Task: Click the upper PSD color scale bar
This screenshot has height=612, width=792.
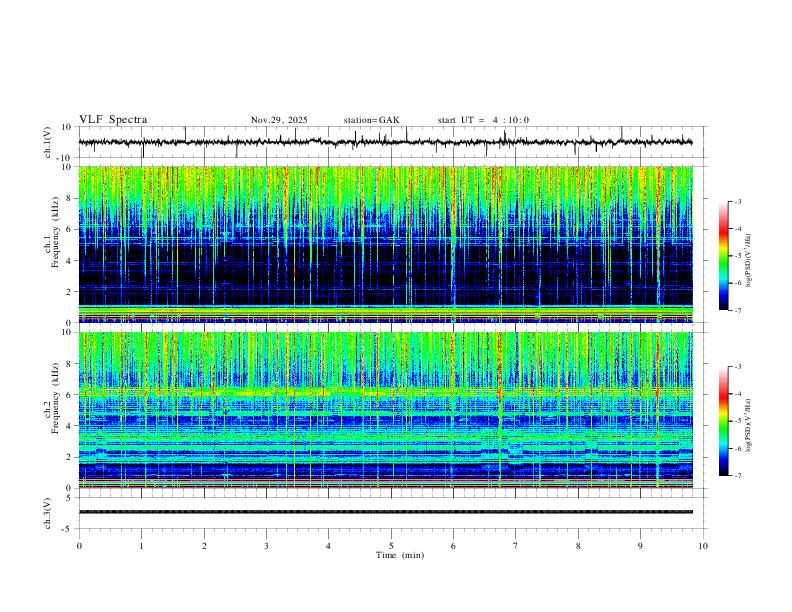Action: coord(723,256)
